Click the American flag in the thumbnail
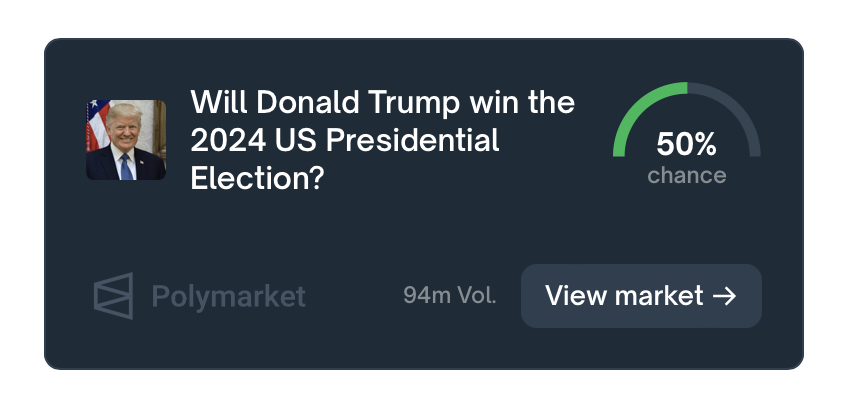Image resolution: width=866 pixels, height=418 pixels. (96, 125)
